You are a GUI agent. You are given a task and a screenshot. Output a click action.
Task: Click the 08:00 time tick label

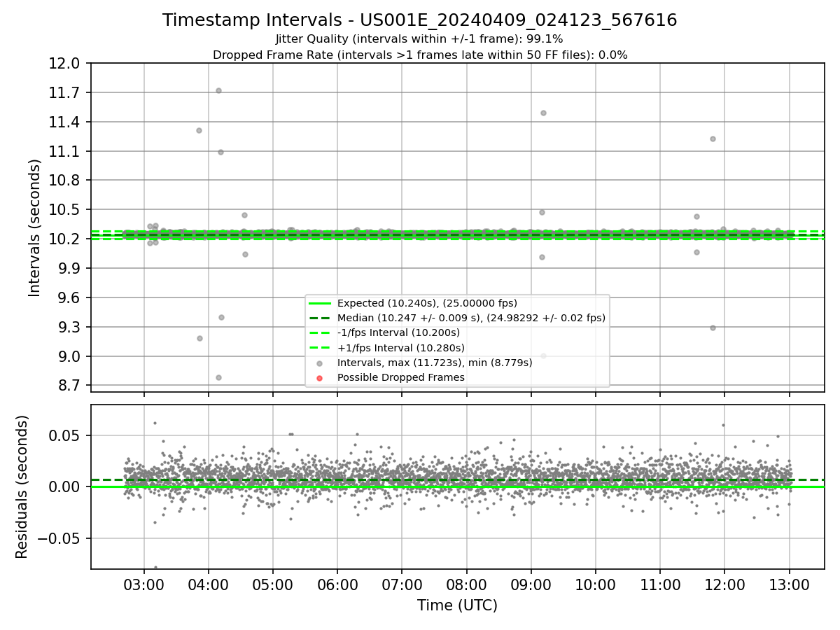coord(467,584)
